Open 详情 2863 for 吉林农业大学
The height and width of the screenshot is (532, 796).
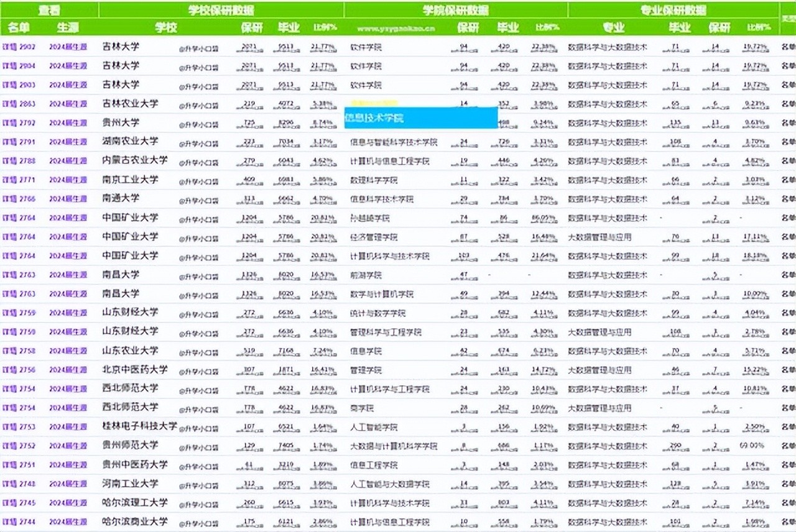point(19,104)
